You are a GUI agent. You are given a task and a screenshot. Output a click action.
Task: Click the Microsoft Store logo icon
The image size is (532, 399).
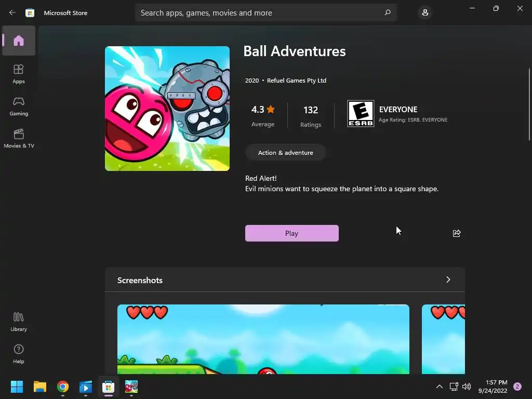tap(30, 12)
